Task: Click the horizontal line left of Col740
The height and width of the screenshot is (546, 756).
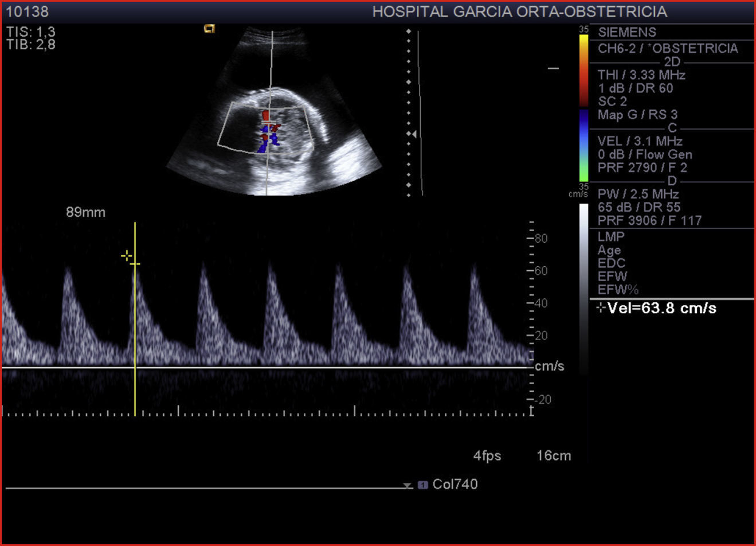Action: pos(206,488)
